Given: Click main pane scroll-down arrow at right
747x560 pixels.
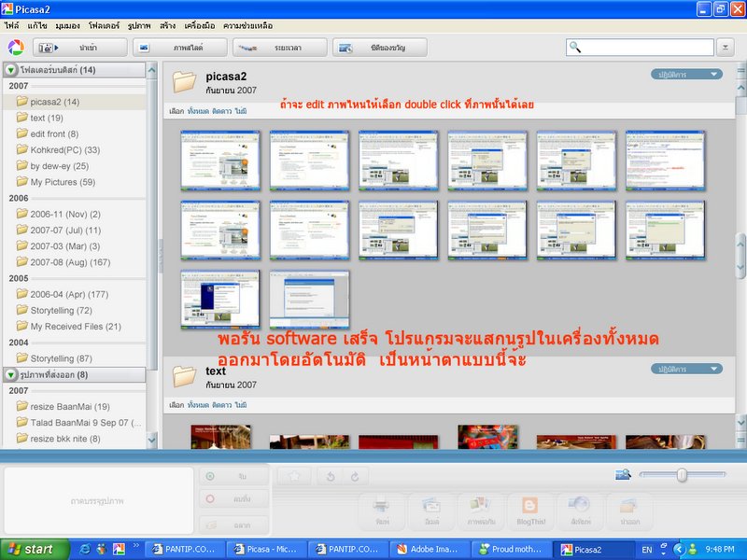Looking at the screenshot, I should (740, 423).
